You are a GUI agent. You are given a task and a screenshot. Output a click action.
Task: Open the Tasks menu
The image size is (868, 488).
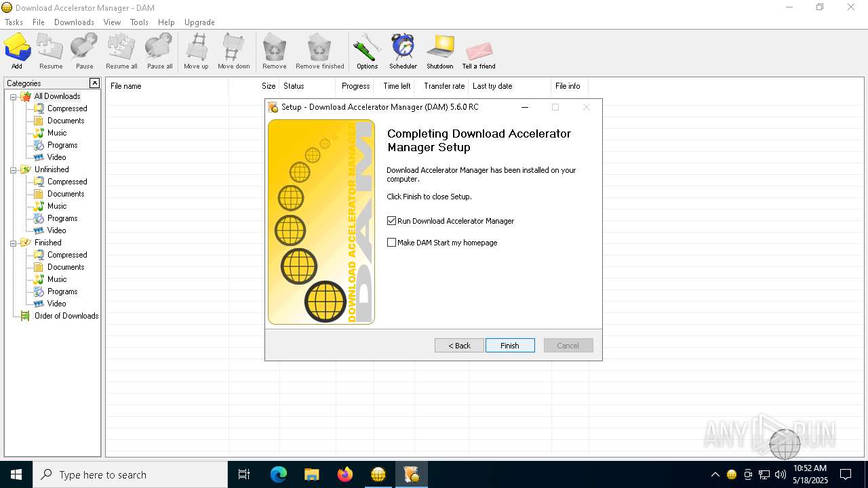pos(14,22)
